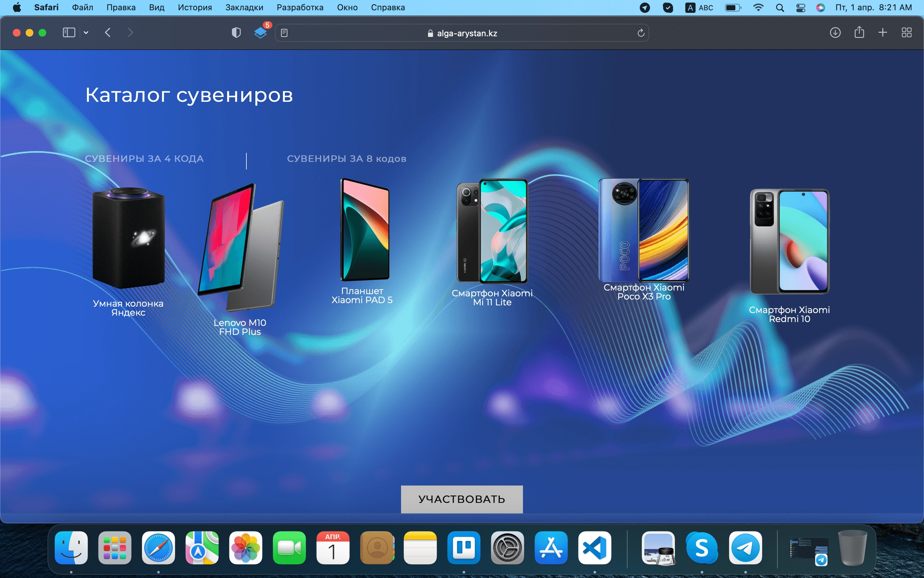Open Control Center

[801, 8]
